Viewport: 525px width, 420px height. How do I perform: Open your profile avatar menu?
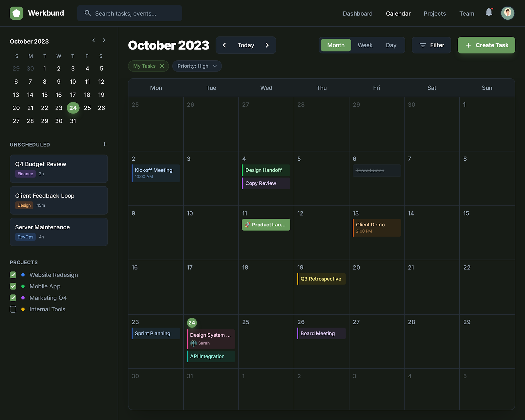tap(508, 13)
